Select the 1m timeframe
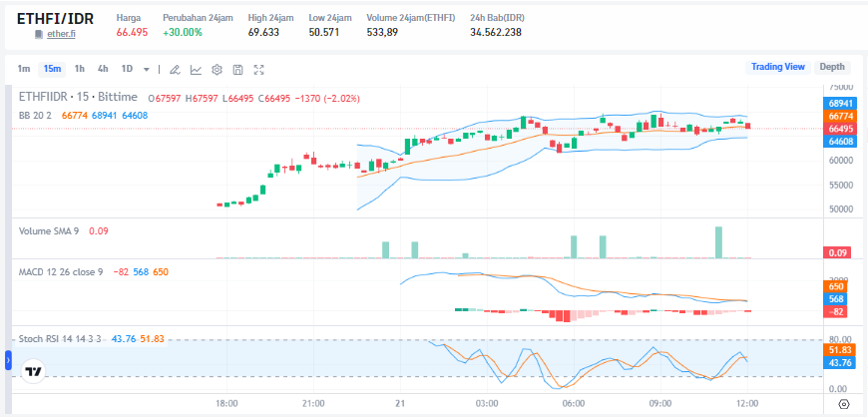This screenshot has height=417, width=868. (x=23, y=69)
